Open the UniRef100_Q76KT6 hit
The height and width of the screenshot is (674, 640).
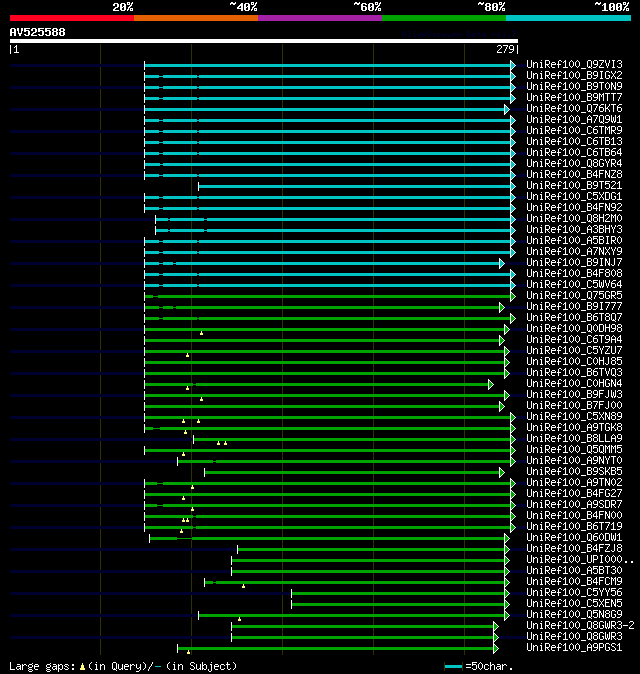(574, 108)
